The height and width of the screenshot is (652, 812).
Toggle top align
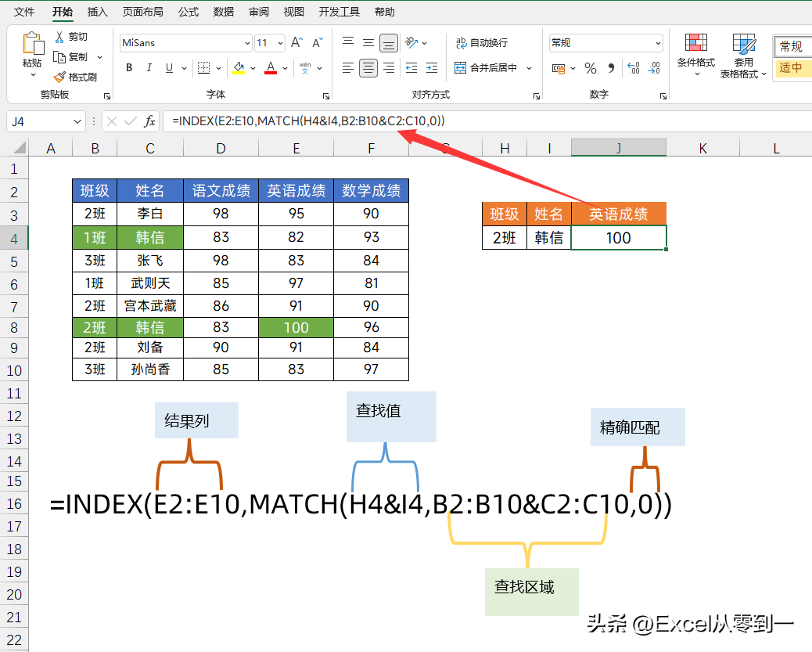coord(348,42)
